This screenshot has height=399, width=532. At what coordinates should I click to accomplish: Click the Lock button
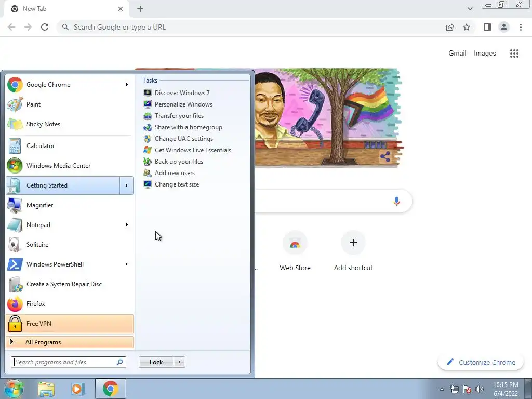point(156,362)
